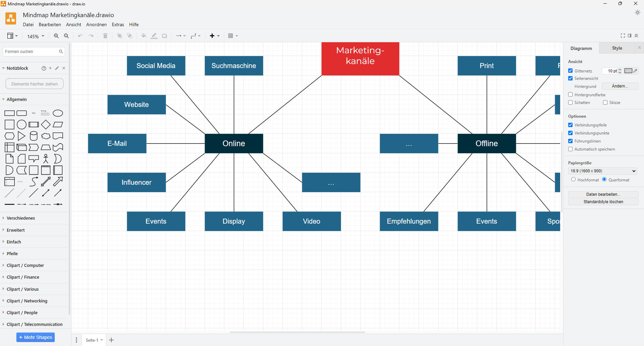
Task: Click the zoom in magnifier icon
Action: click(x=56, y=36)
